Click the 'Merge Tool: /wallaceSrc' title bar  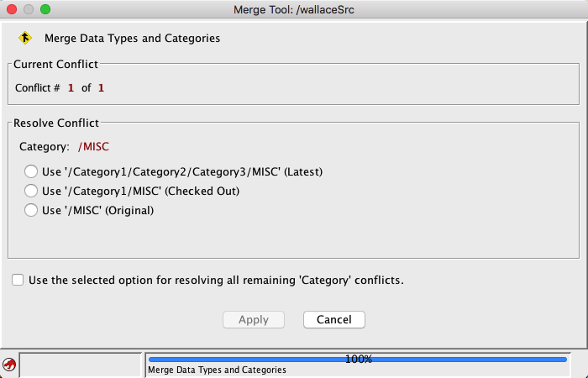(x=294, y=9)
